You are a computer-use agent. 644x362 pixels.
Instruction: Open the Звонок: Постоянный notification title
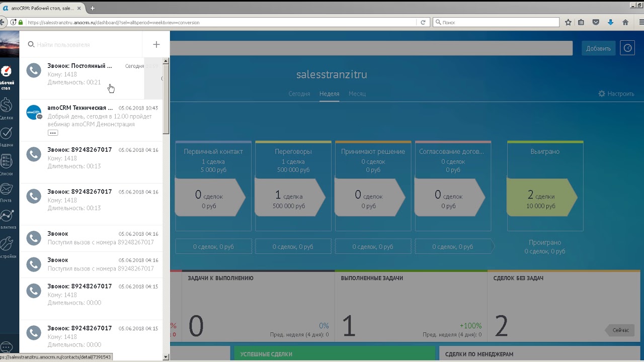pyautogui.click(x=79, y=66)
